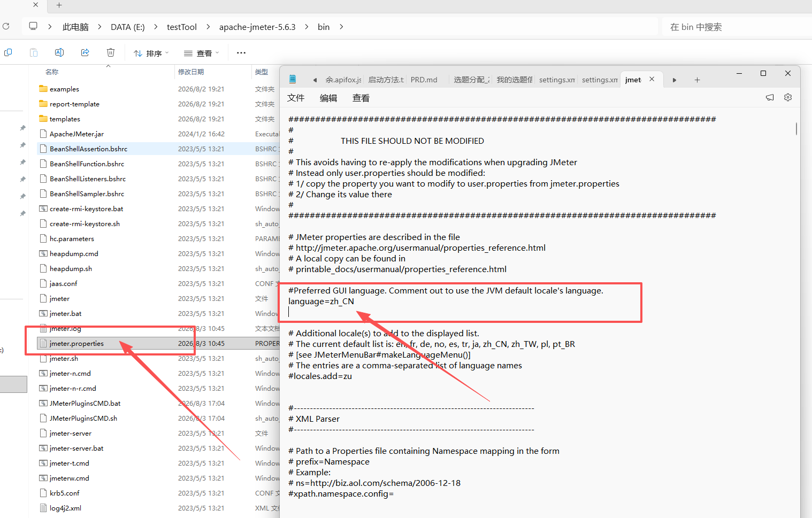The width and height of the screenshot is (812, 518).
Task: Open the Sort (排序) dropdown
Action: tap(151, 53)
